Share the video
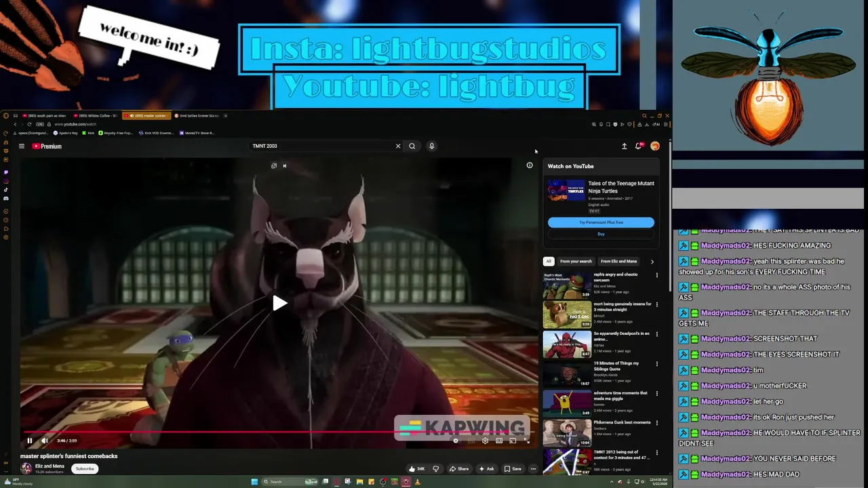Viewport: 868px width, 488px height. click(x=459, y=468)
